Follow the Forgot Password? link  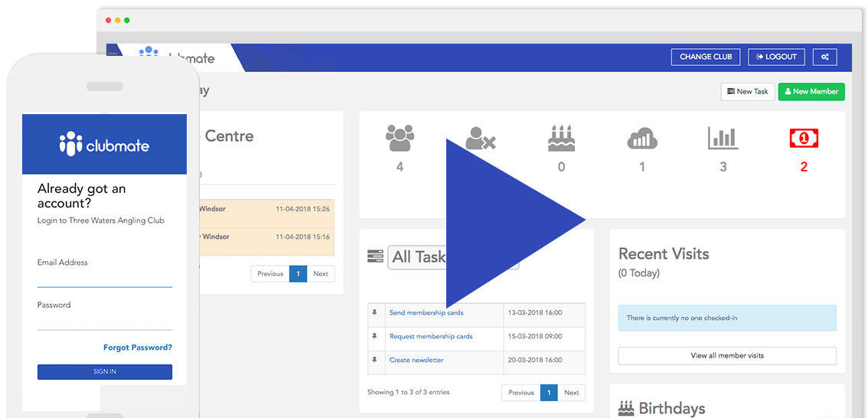click(138, 348)
